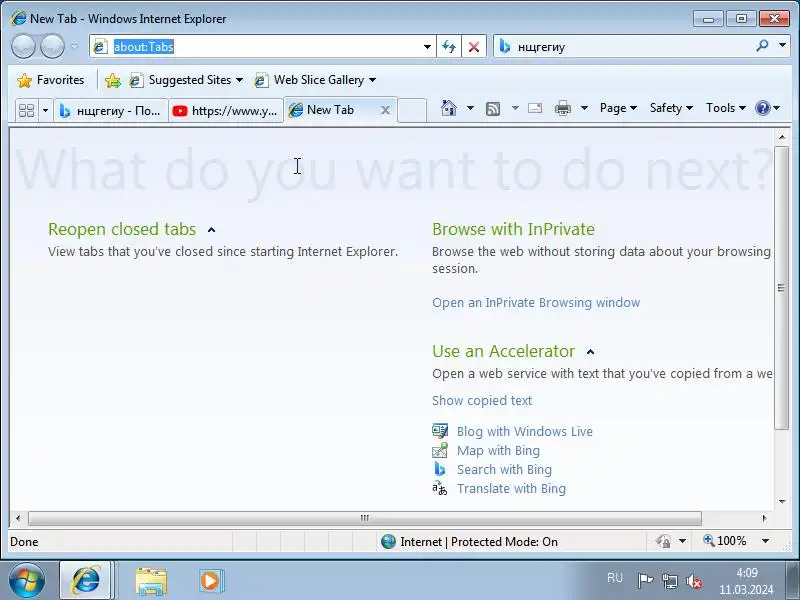The image size is (800, 600).
Task: Click vertical scrollbar up arrow
Action: click(x=782, y=137)
